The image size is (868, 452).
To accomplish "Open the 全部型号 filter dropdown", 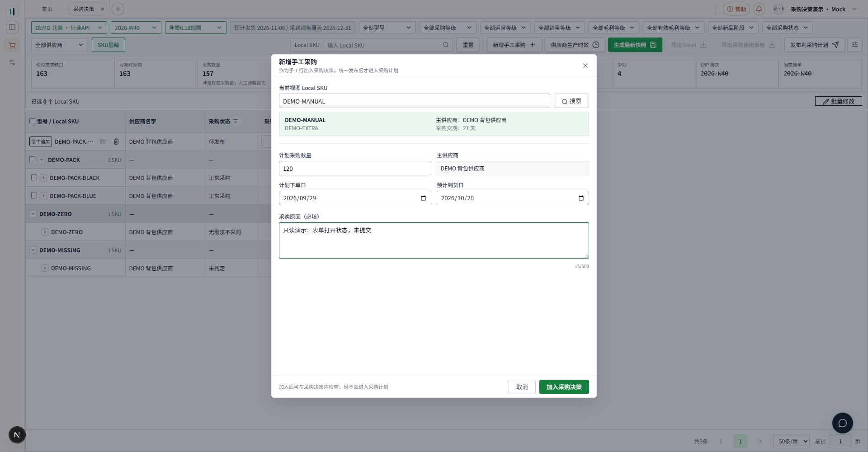I will 387,28.
